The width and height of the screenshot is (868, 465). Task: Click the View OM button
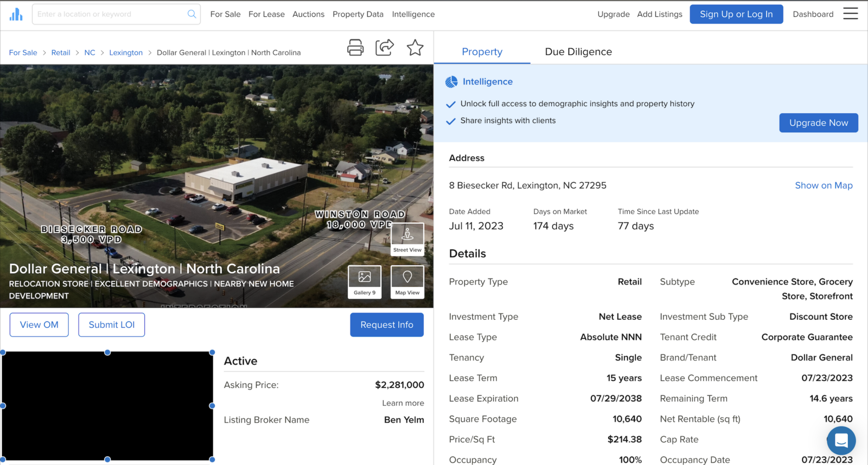[x=39, y=325]
